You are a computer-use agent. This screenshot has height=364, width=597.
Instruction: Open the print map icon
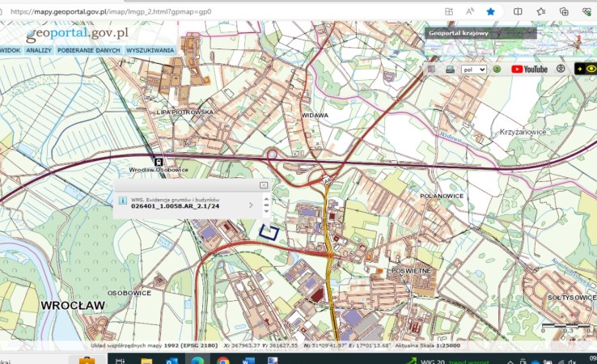click(450, 70)
